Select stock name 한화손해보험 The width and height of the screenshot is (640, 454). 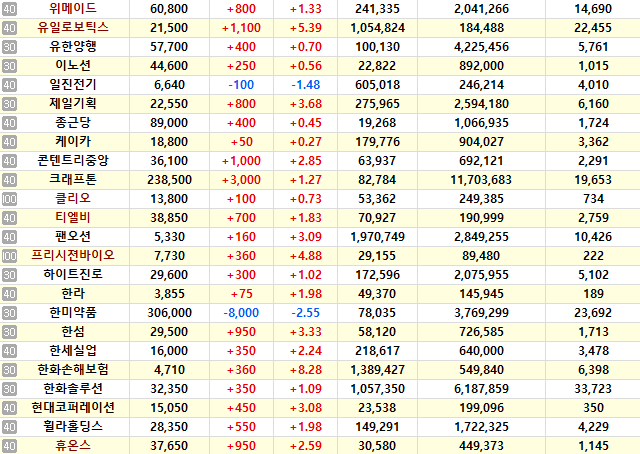click(x=73, y=369)
